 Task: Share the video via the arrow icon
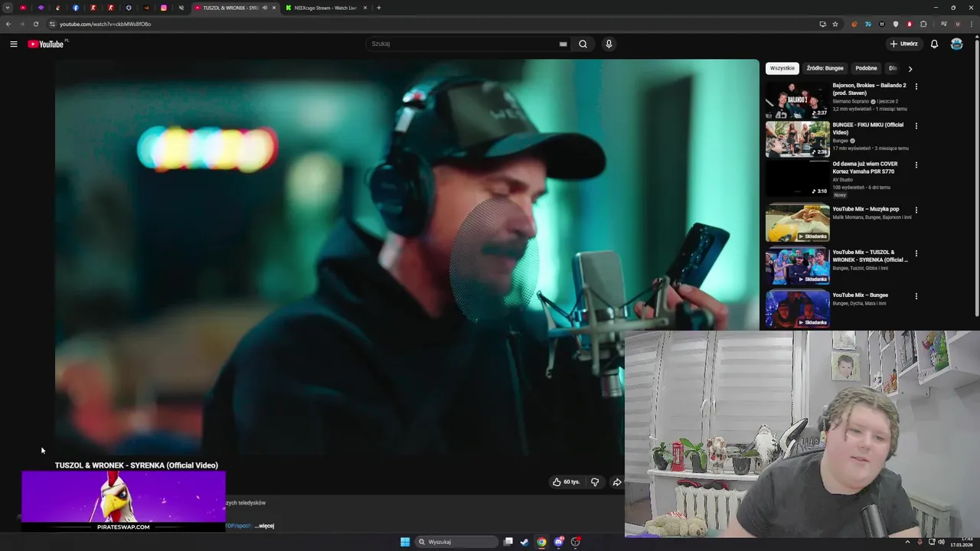[x=617, y=482]
